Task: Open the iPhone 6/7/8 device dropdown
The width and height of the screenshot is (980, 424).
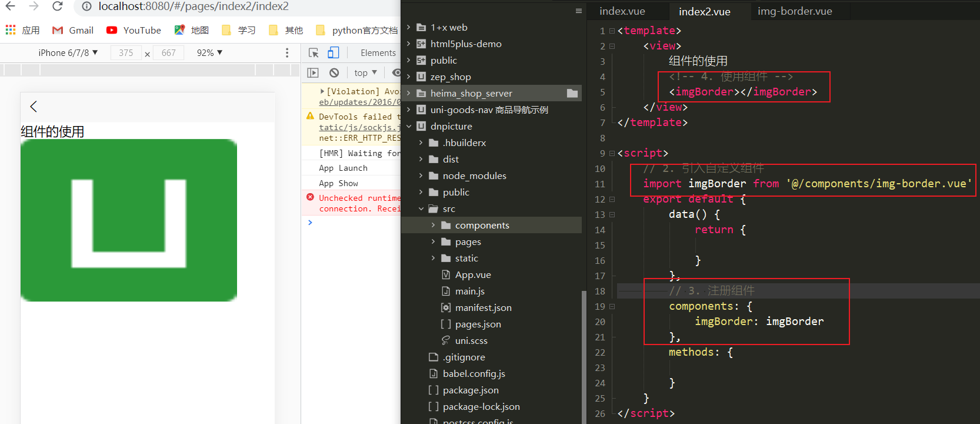Action: click(x=68, y=52)
